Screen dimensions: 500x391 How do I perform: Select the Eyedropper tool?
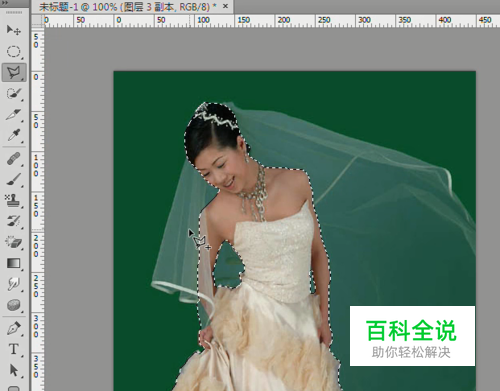[14, 135]
